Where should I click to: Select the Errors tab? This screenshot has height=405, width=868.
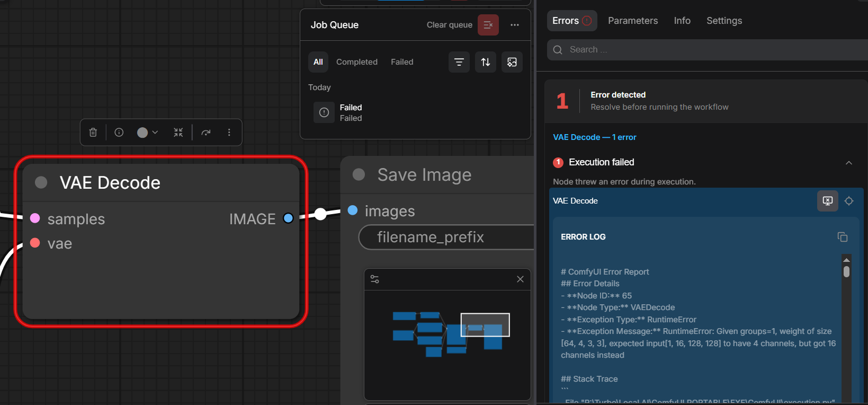point(572,21)
